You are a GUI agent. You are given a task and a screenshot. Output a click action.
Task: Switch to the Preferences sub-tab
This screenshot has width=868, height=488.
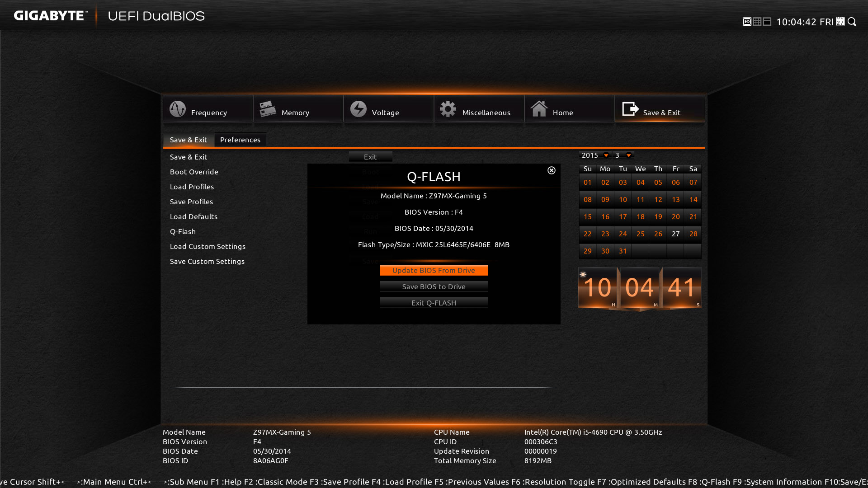pyautogui.click(x=240, y=140)
